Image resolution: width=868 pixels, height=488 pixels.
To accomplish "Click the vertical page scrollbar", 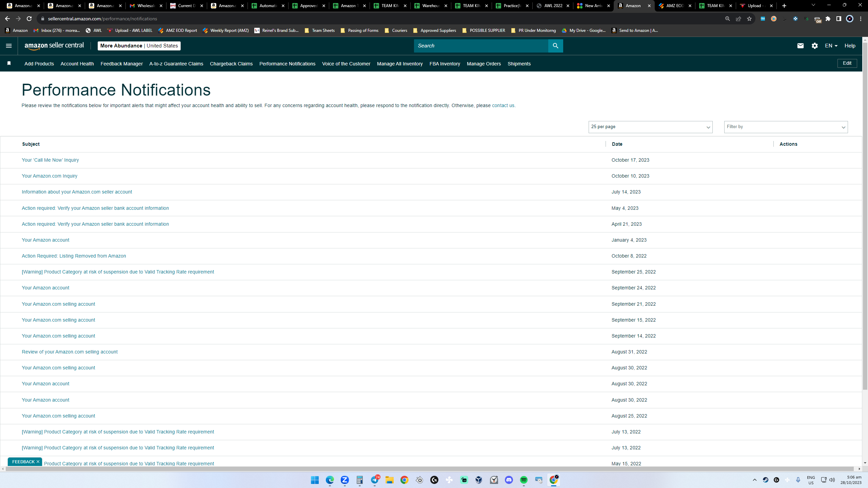I will click(865, 216).
